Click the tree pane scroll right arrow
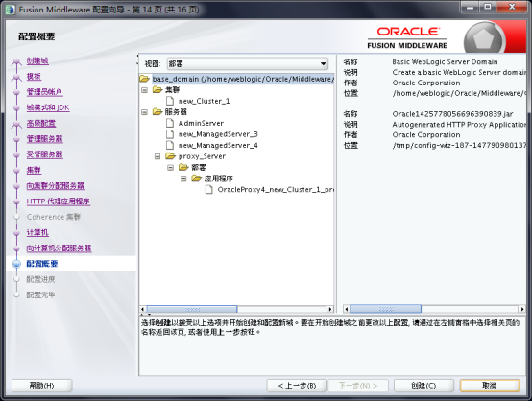The height and width of the screenshot is (401, 532). coord(329,309)
